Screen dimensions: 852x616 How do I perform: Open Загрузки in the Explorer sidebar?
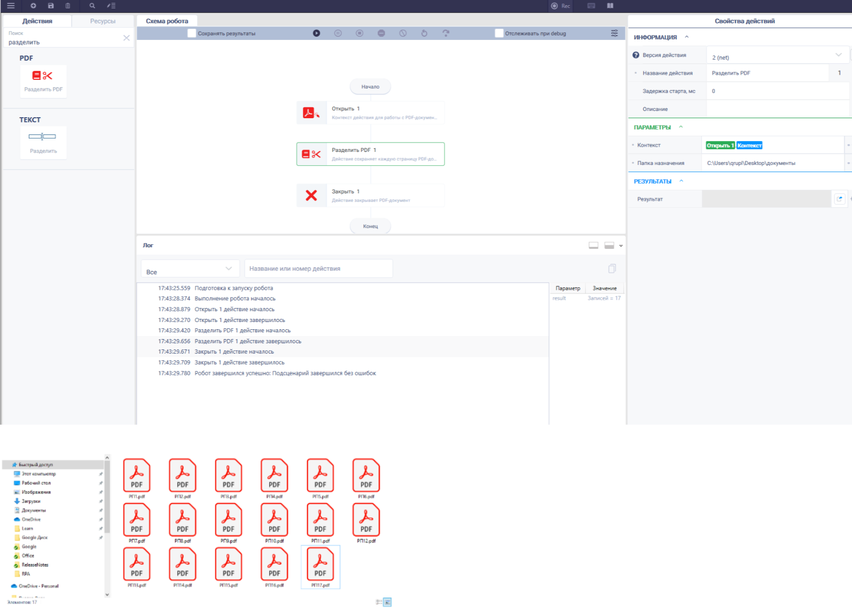tap(31, 501)
